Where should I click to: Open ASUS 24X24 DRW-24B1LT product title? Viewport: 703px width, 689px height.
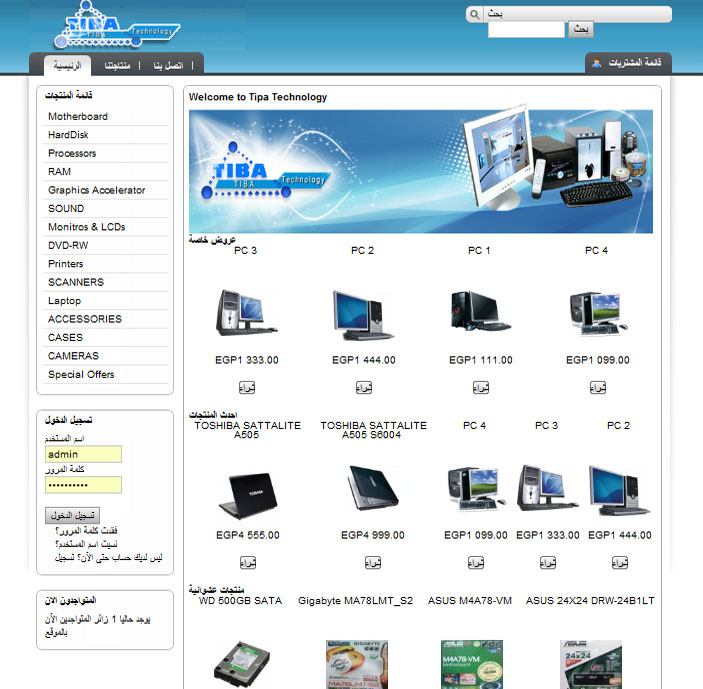590,601
